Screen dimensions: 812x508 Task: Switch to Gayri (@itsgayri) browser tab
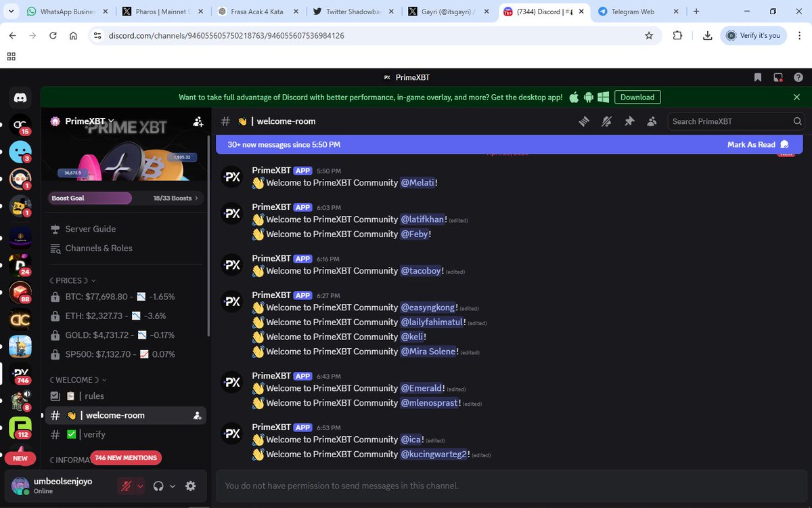click(x=449, y=12)
